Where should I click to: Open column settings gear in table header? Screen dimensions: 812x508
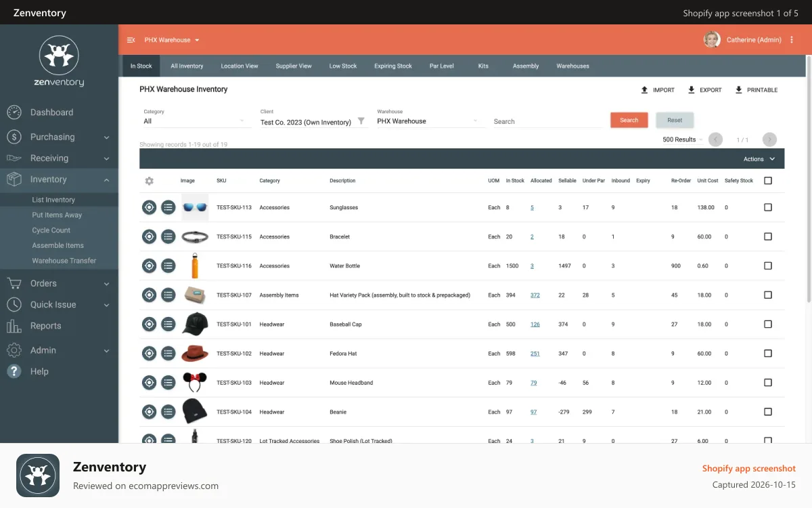click(x=150, y=181)
